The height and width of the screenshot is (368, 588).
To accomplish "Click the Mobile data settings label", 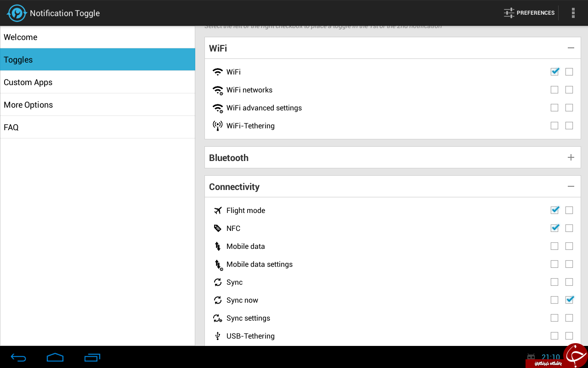I will tap(260, 264).
